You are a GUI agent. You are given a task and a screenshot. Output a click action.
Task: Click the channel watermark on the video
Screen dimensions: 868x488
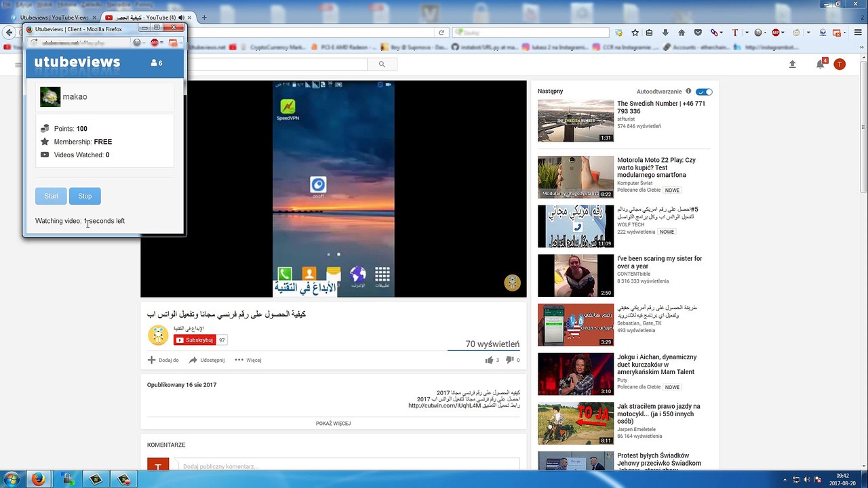click(512, 283)
